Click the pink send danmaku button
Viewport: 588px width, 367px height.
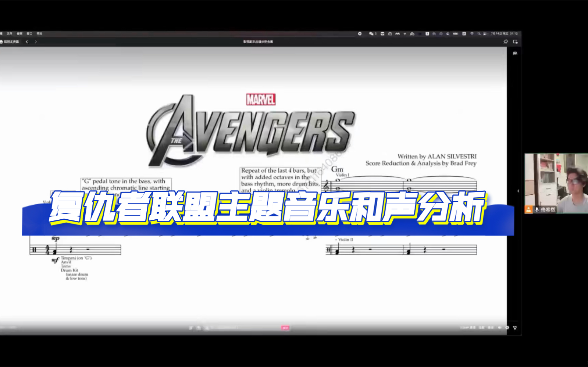pos(285,328)
